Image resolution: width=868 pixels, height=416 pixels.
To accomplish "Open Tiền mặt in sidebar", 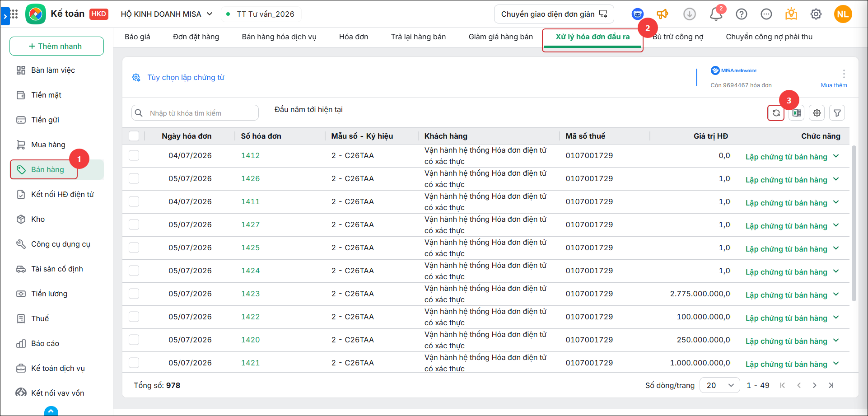I will pos(46,95).
